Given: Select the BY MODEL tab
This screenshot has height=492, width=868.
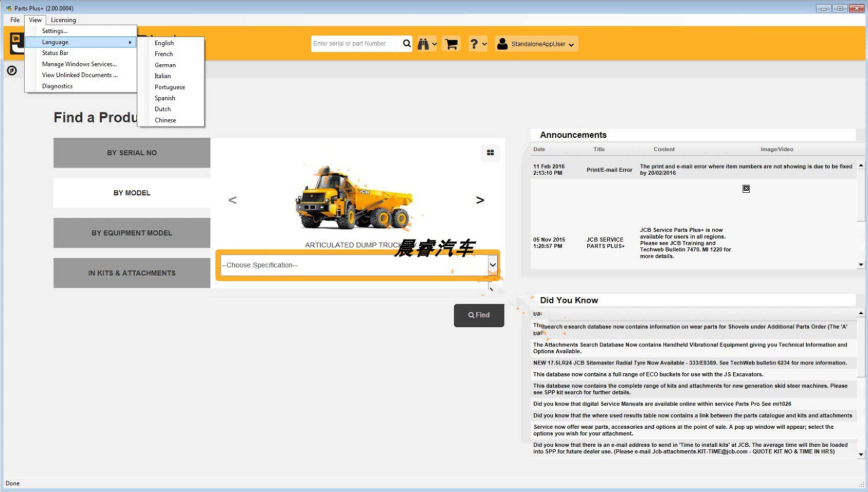Looking at the screenshot, I should point(132,193).
